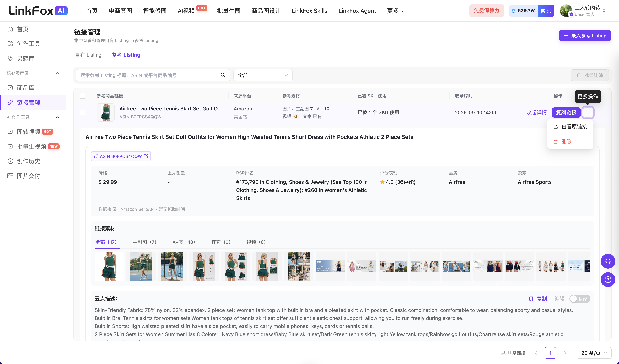This screenshot has width=619, height=364.
Task: Click the search magnifier icon
Action: 223,75
